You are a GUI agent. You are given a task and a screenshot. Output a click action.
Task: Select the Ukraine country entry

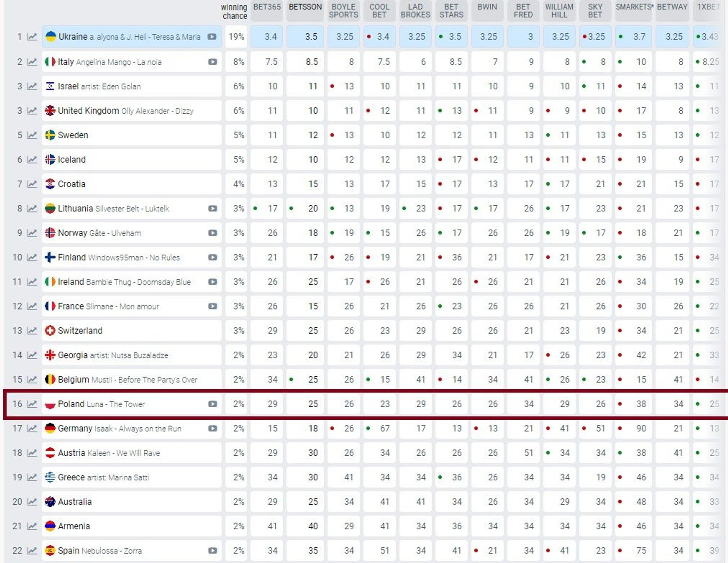click(132, 37)
